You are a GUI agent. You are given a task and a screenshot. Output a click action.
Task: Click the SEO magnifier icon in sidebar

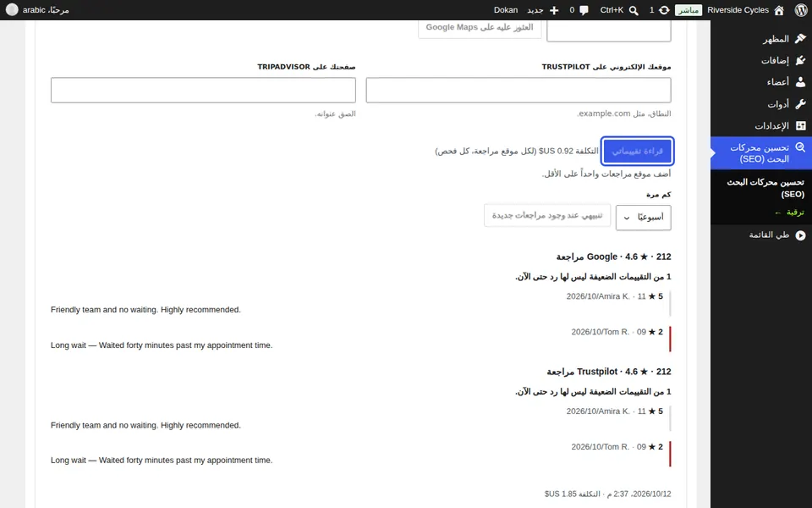point(800,147)
